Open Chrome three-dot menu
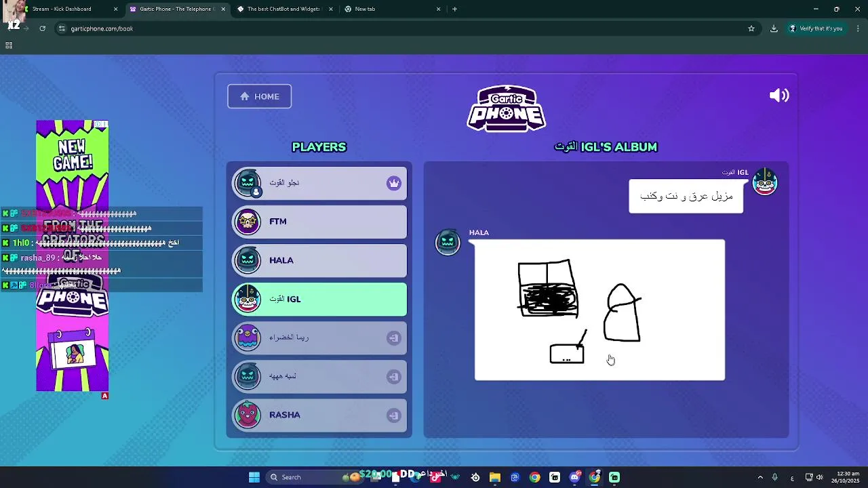Viewport: 868px width, 488px height. (858, 28)
